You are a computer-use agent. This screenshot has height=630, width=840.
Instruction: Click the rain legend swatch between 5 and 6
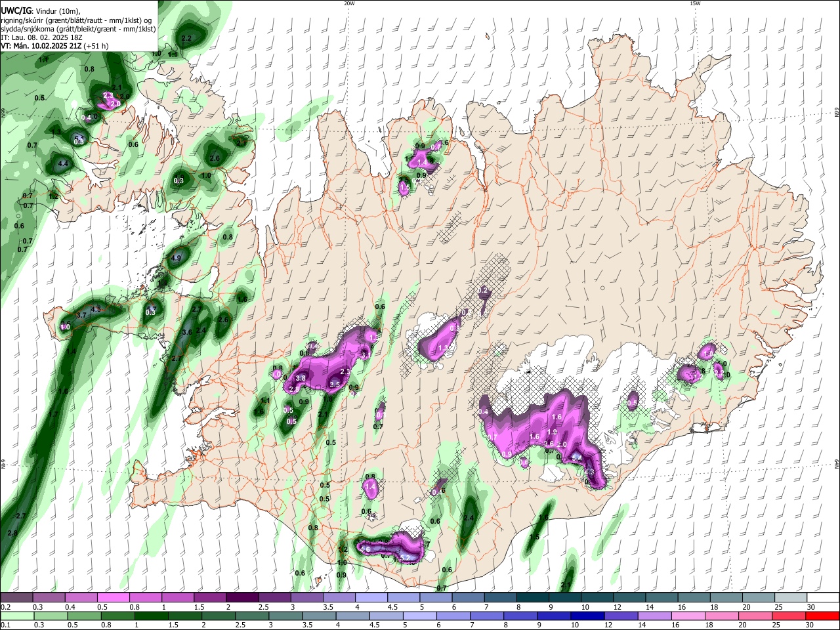coord(419,616)
